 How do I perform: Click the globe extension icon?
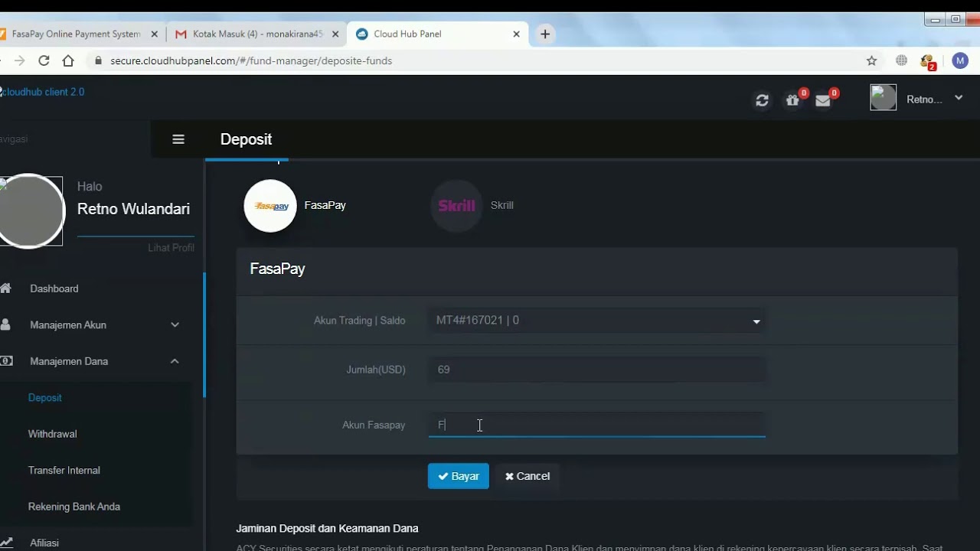click(x=901, y=60)
